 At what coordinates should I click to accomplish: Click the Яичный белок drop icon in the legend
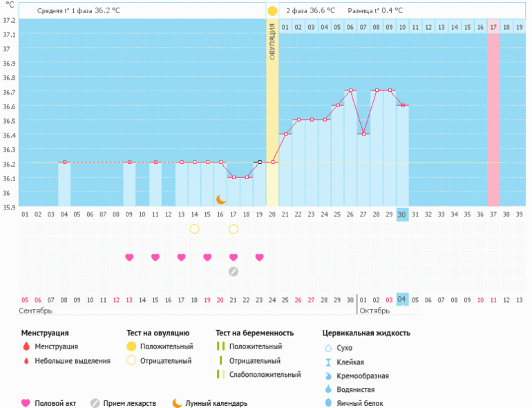(x=327, y=403)
